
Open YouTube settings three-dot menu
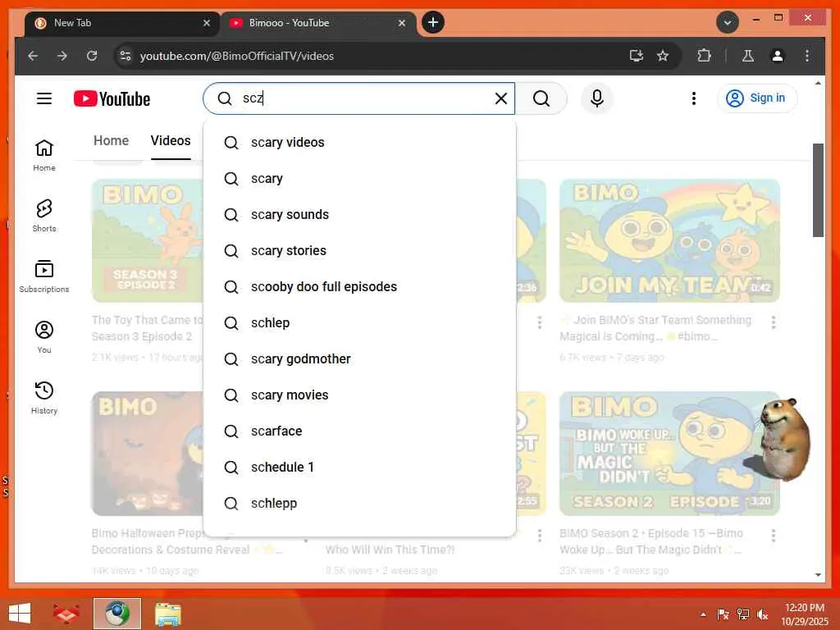coord(694,98)
